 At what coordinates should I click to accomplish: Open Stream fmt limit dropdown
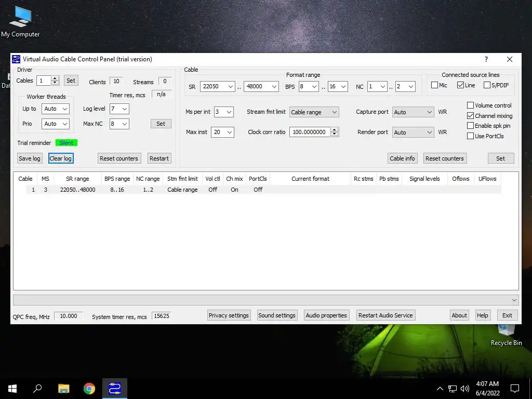click(x=314, y=112)
